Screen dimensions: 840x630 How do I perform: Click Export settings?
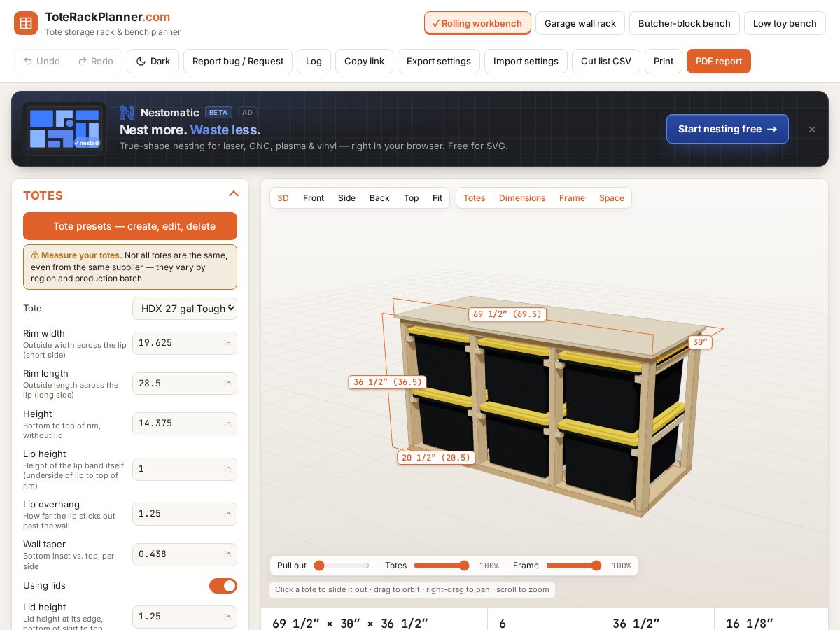point(439,61)
